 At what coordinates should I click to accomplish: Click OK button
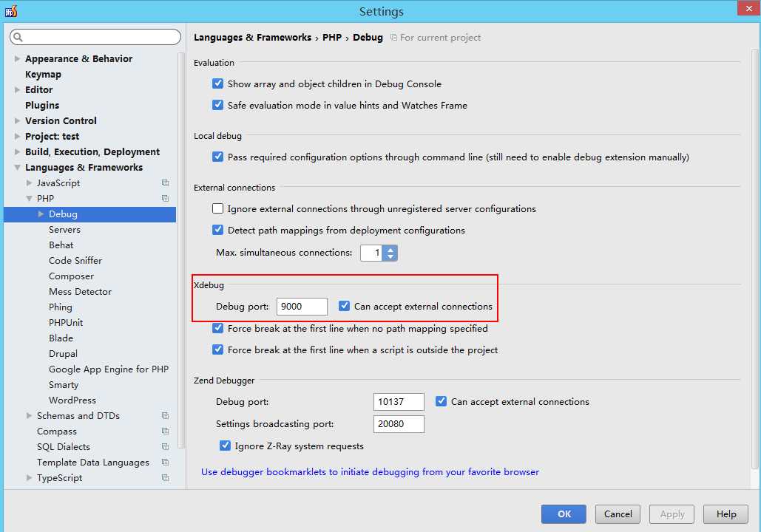point(564,514)
